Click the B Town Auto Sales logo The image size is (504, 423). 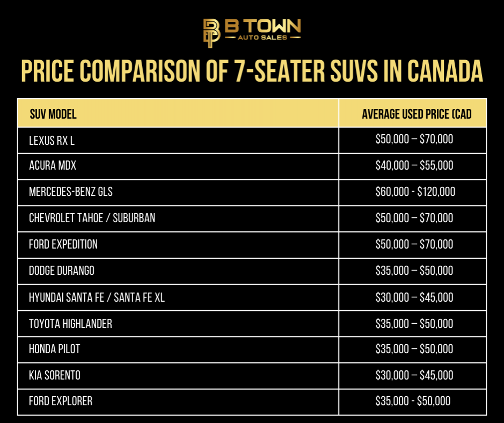252,33
